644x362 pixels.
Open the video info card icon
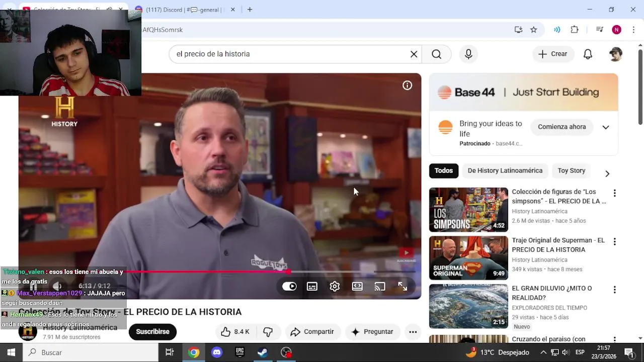tap(407, 85)
